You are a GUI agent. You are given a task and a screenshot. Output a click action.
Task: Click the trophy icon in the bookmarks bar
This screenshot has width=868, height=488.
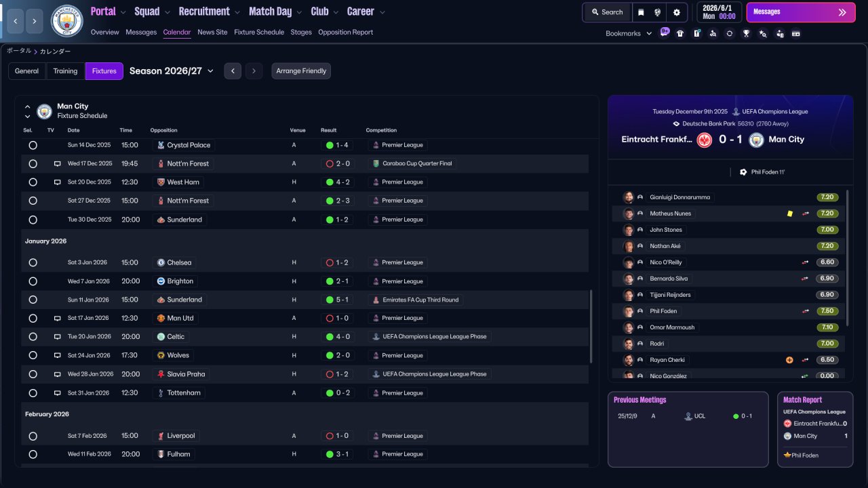coord(746,33)
